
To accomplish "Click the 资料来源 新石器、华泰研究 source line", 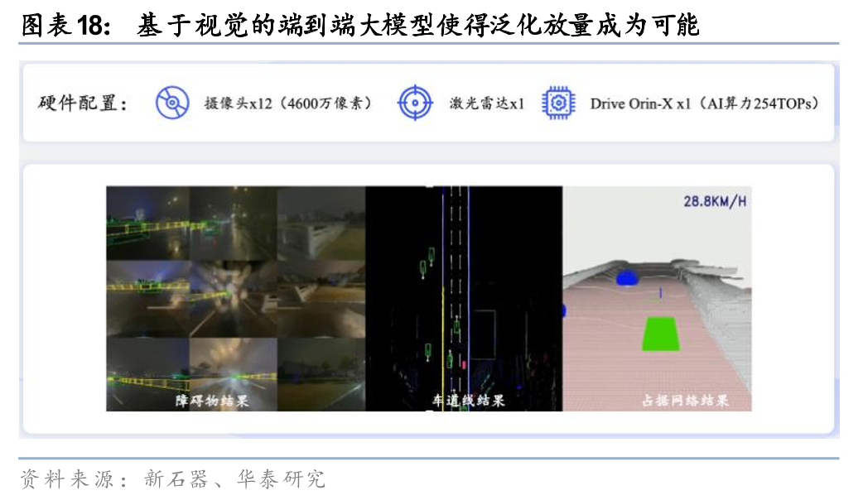I will click(x=173, y=478).
